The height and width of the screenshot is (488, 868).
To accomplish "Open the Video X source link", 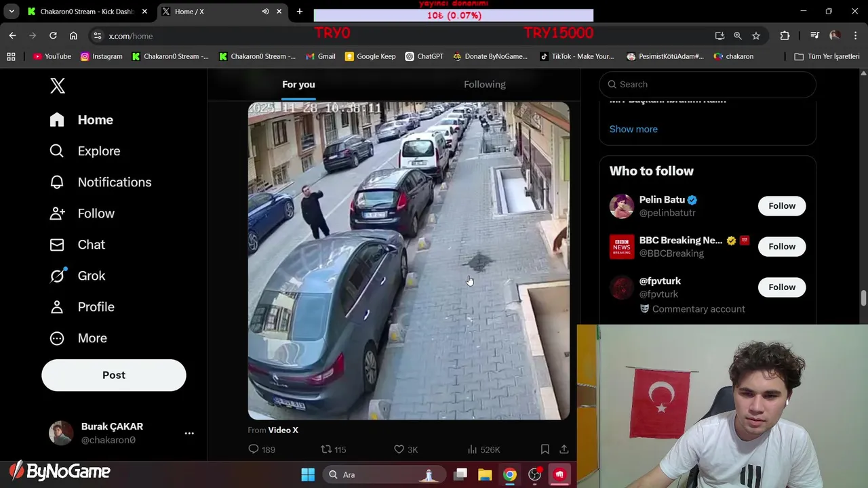I will tap(283, 430).
